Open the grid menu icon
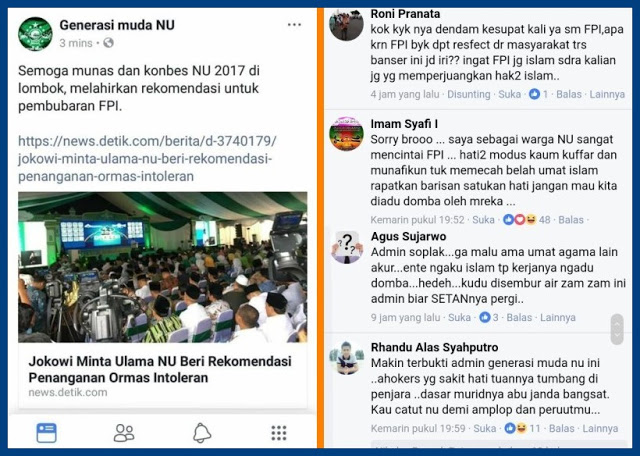The width and height of the screenshot is (640, 456). [279, 433]
